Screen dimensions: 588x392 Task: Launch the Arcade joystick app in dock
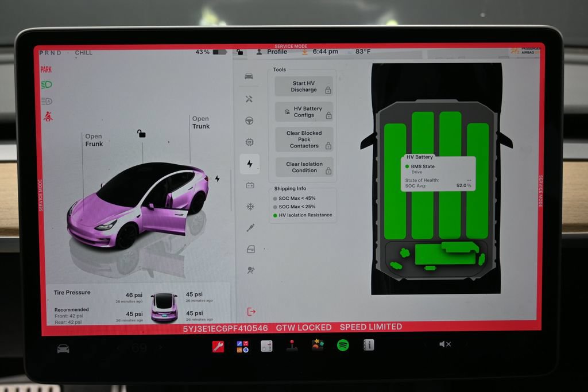tap(292, 346)
